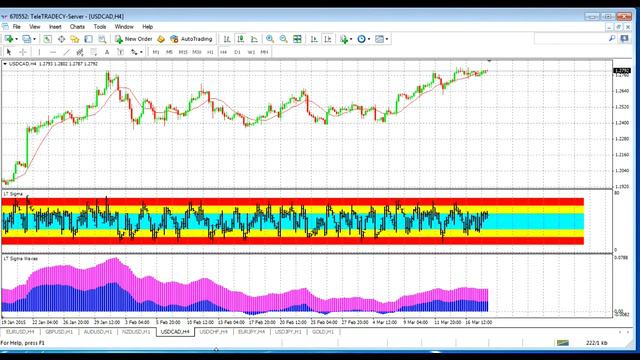This screenshot has width=640, height=360.
Task: Expand the Indicators dropdown arrow
Action: (x=351, y=39)
